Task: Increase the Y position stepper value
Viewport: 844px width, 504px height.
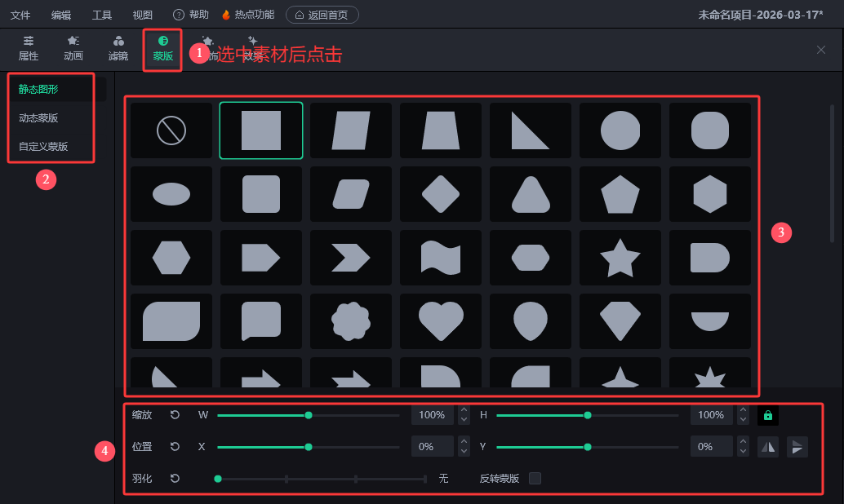Action: 743,442
